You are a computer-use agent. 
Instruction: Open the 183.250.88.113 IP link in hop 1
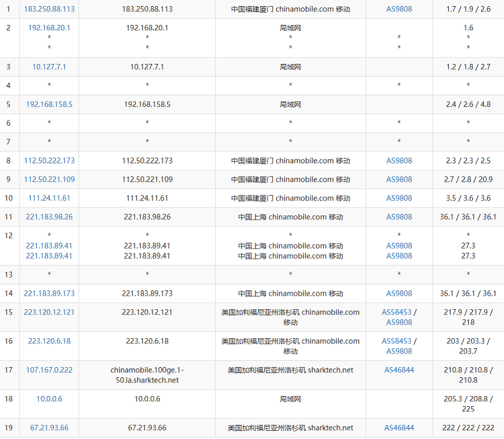click(x=49, y=9)
